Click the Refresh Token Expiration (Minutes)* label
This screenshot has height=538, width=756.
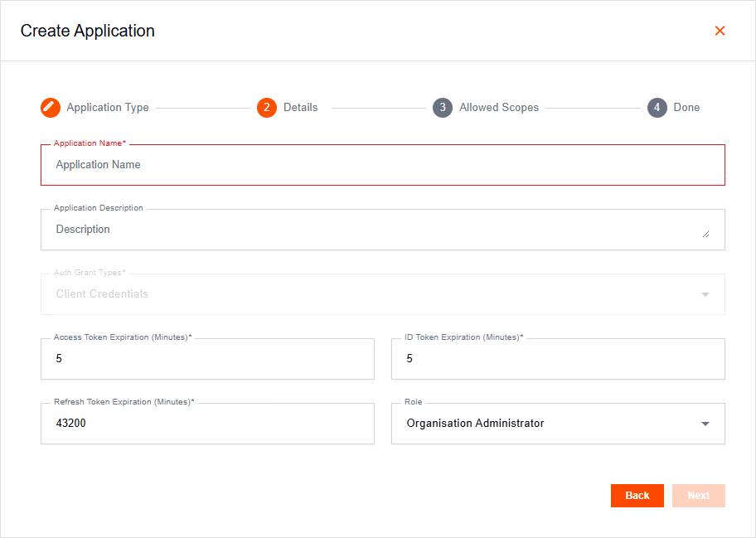click(124, 401)
